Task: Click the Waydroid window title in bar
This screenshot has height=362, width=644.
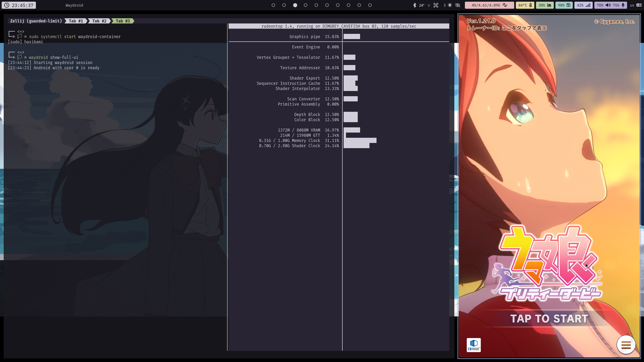Action: coord(74,5)
